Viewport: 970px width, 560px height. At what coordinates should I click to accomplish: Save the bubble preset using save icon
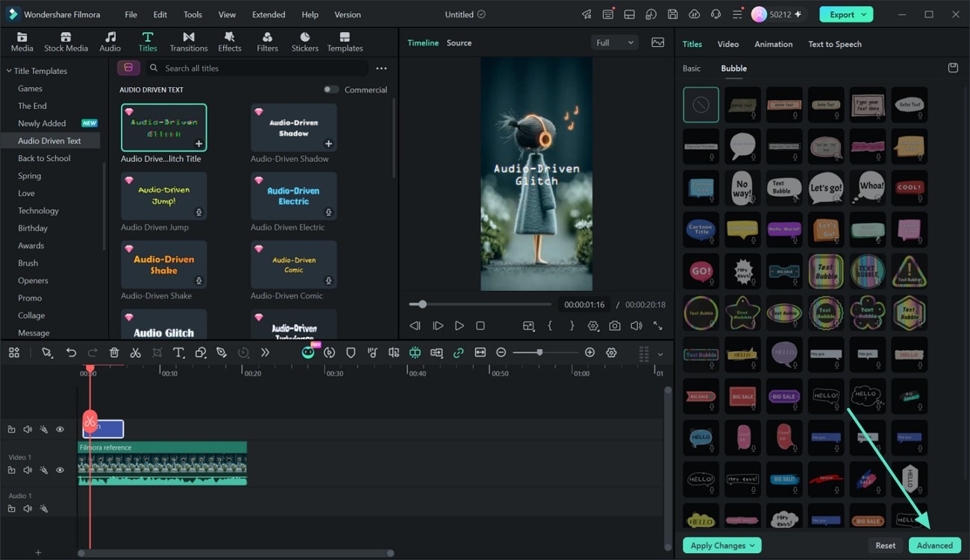[x=953, y=68]
